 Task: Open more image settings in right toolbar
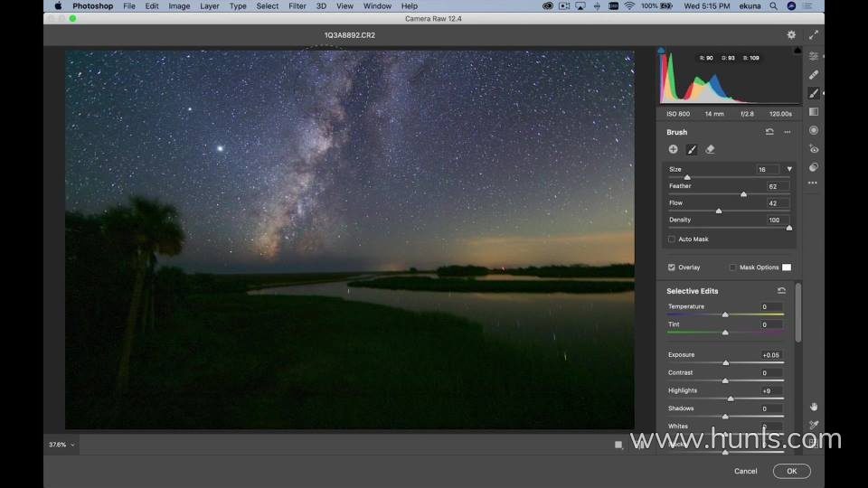[x=812, y=183]
